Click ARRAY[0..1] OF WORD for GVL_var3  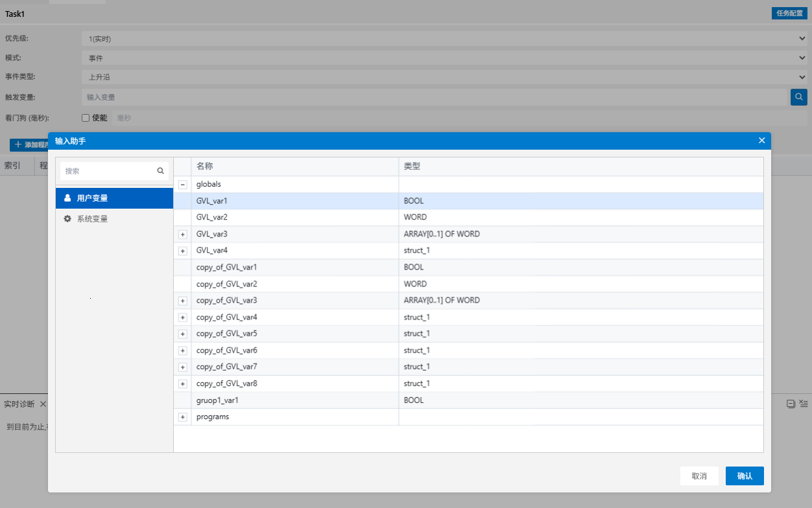442,234
